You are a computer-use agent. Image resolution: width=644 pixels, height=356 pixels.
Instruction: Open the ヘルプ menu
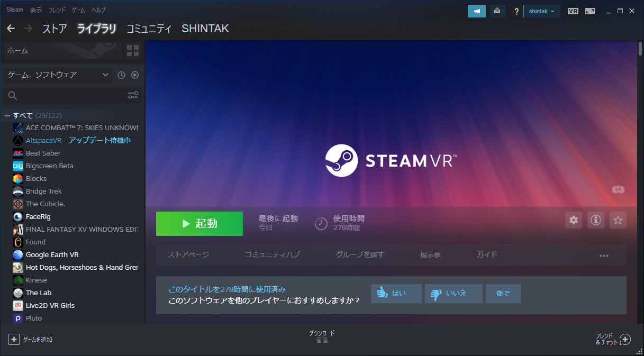pyautogui.click(x=98, y=10)
